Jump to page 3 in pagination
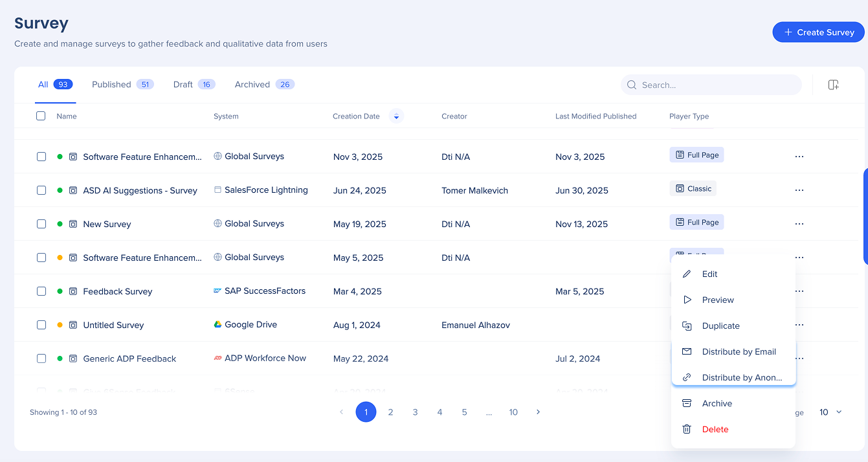Viewport: 868px width, 462px height. click(415, 412)
